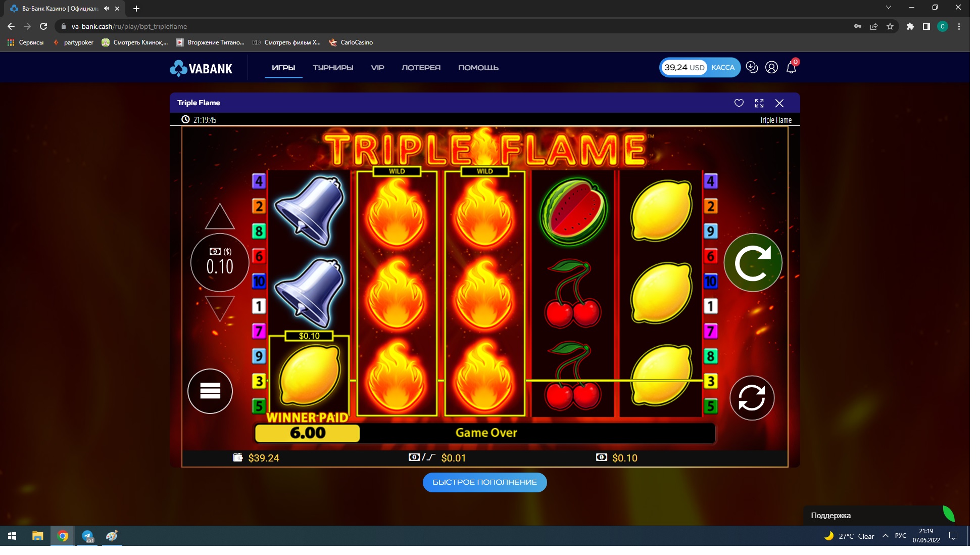Expand game to fullscreen mode
The width and height of the screenshot is (980, 555).
[x=759, y=103]
